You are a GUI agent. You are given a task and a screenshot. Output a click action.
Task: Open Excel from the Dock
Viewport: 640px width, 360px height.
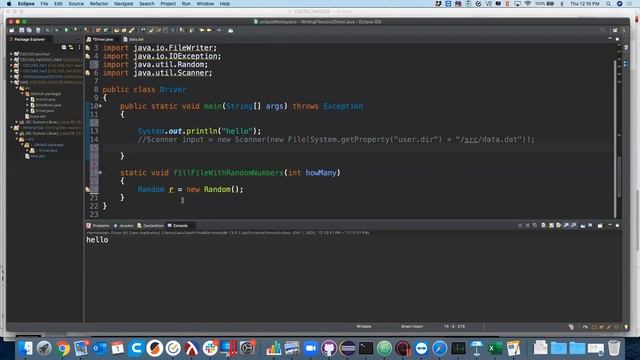tap(495, 348)
